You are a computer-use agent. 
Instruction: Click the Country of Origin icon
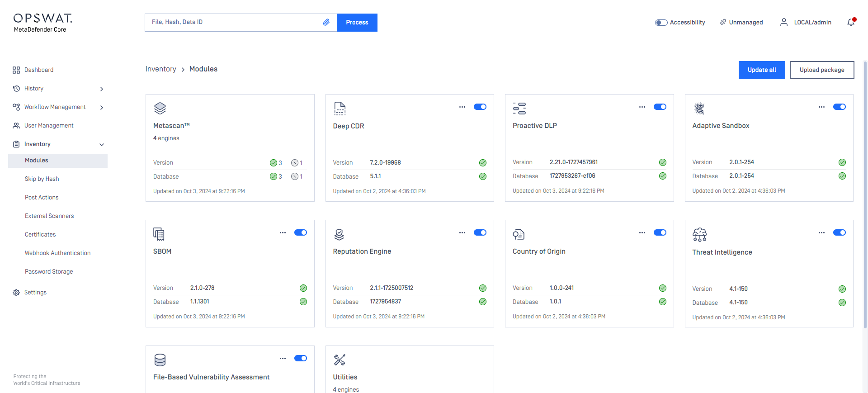coord(519,234)
